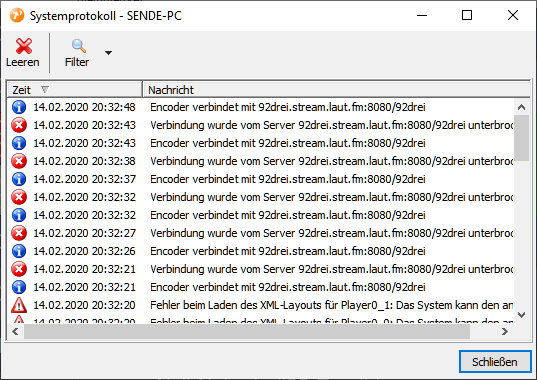Image resolution: width=537 pixels, height=380 pixels.
Task: Maximize the Systemprotokoll window
Action: click(x=467, y=15)
